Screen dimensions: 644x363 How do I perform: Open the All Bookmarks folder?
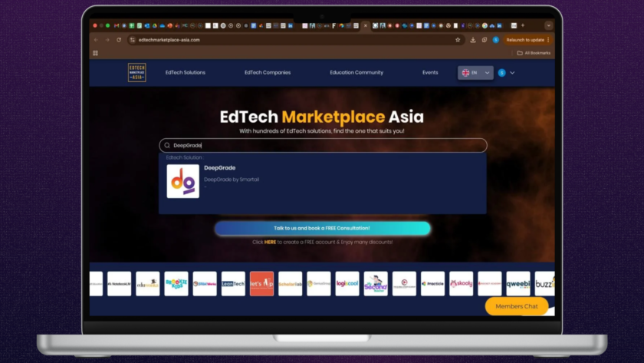(x=534, y=53)
